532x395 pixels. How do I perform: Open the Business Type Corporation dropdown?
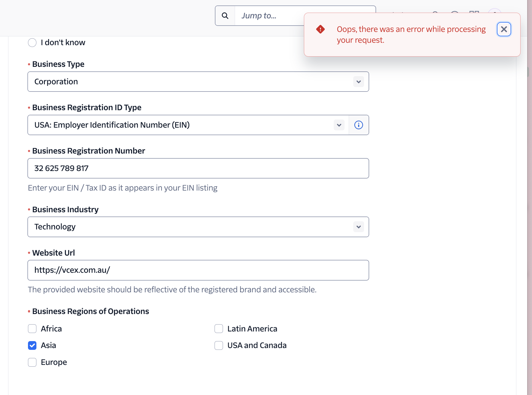[x=193, y=82]
